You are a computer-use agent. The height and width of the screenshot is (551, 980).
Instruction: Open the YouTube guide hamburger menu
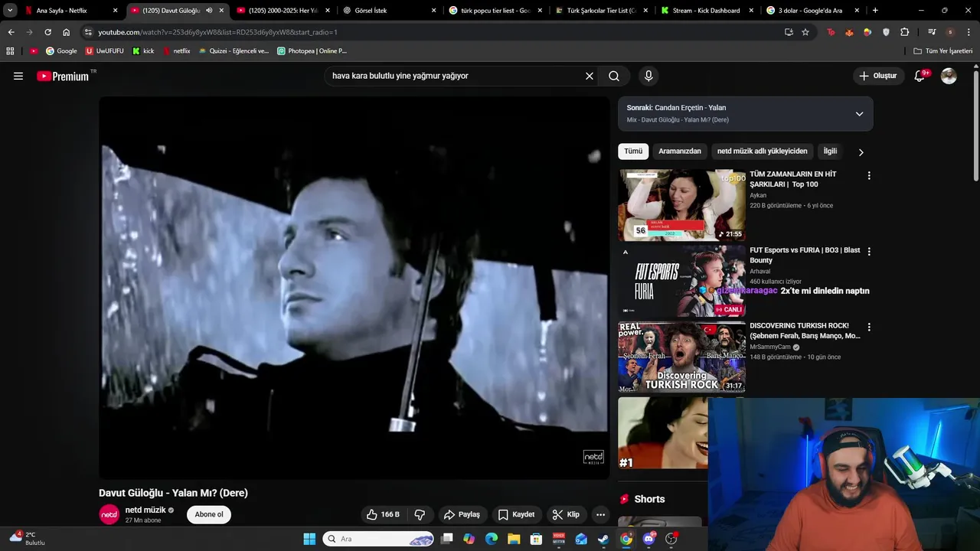(18, 76)
